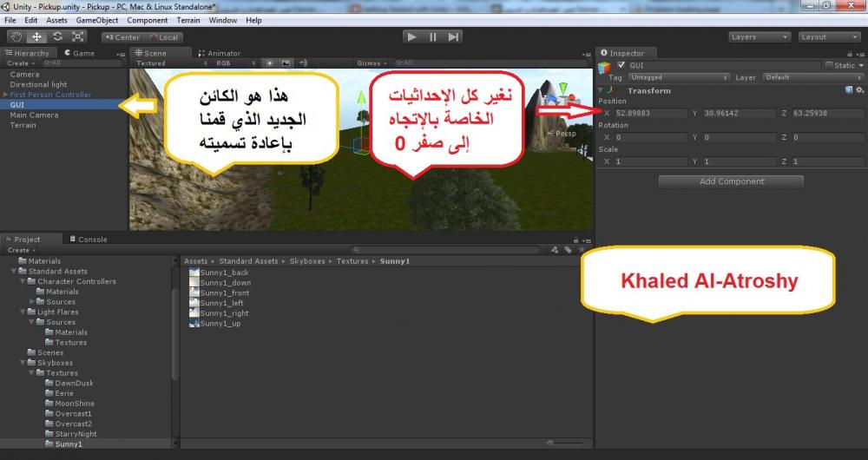Open Textured draw mode dropdown
Image resolution: width=868 pixels, height=460 pixels.
pos(171,63)
